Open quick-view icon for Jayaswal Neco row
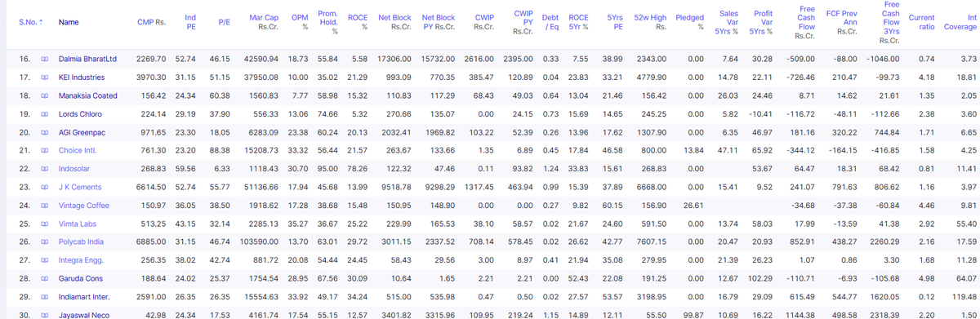980x319 pixels. pos(44,315)
